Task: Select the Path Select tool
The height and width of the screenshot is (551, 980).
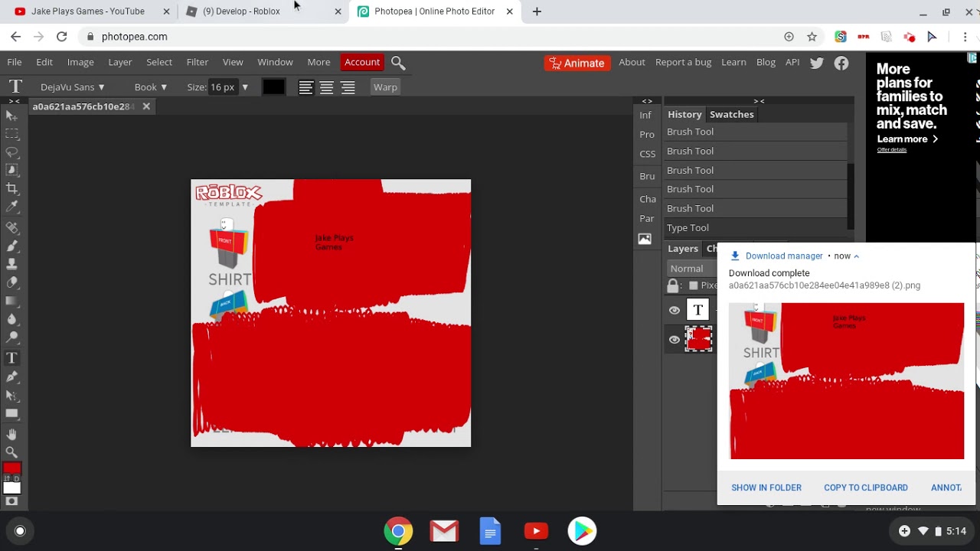Action: [11, 395]
